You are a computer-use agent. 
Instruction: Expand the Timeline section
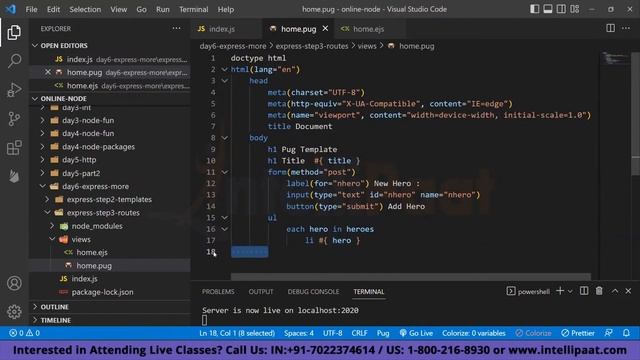pos(56,320)
